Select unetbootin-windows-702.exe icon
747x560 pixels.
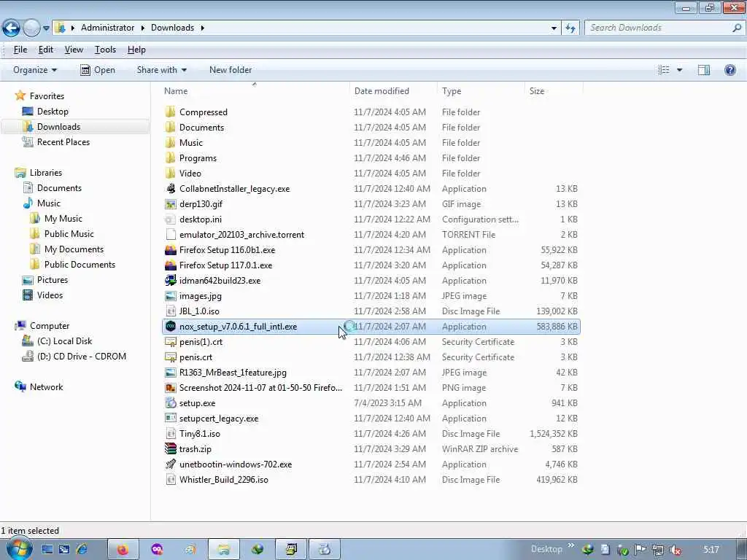tap(171, 464)
